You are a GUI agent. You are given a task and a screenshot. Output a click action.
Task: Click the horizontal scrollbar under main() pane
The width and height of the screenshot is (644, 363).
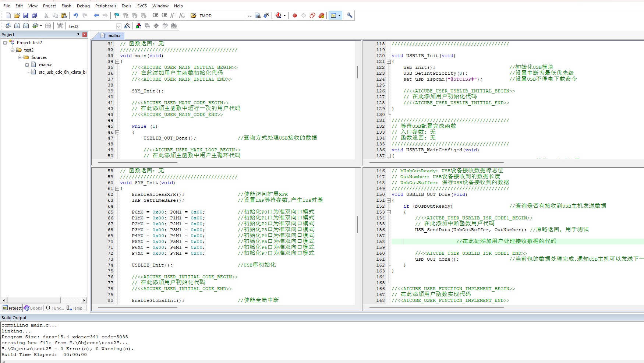point(138,162)
